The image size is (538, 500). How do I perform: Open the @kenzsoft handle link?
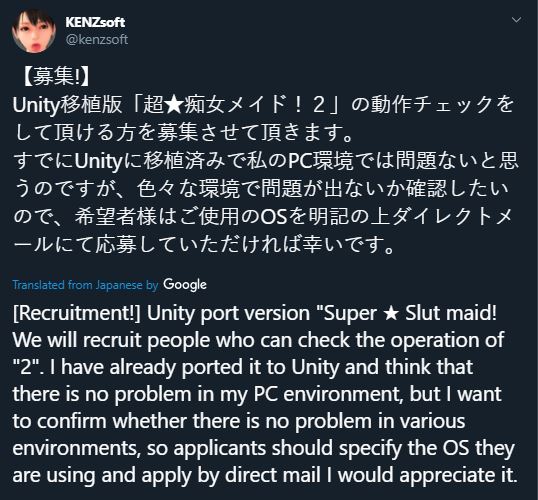[96, 39]
